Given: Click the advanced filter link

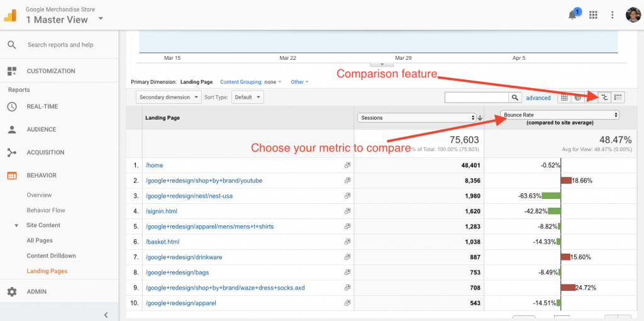Looking at the screenshot, I should click(x=538, y=98).
